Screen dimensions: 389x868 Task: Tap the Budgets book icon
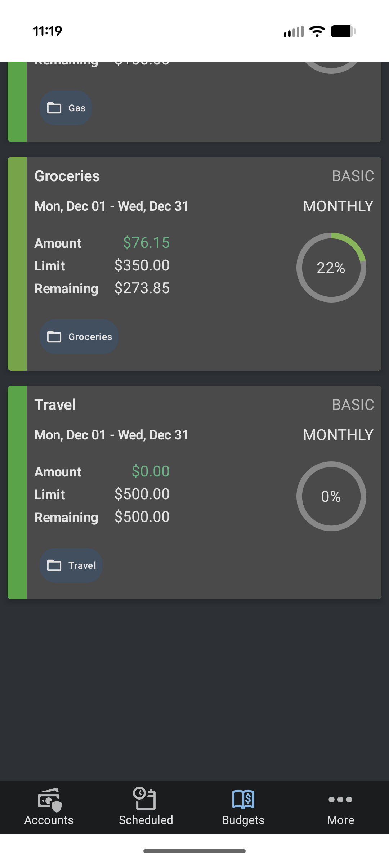coord(243,799)
